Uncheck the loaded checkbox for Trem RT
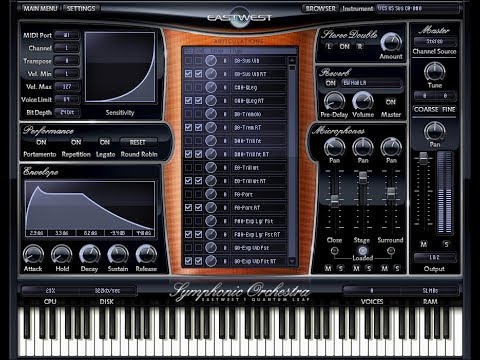 pyautogui.click(x=198, y=127)
